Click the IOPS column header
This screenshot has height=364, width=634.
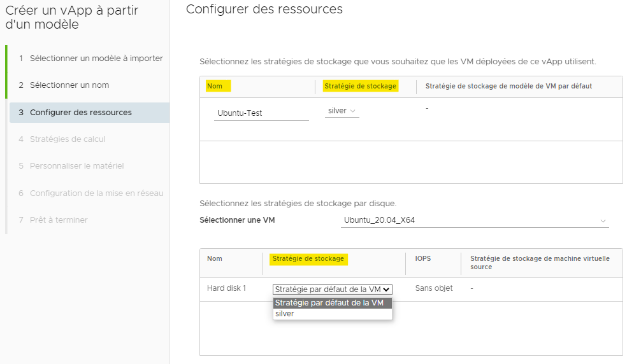pyautogui.click(x=423, y=258)
